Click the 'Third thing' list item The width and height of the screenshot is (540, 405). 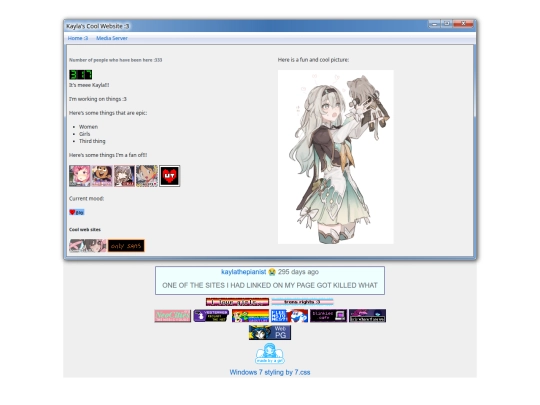tap(92, 141)
